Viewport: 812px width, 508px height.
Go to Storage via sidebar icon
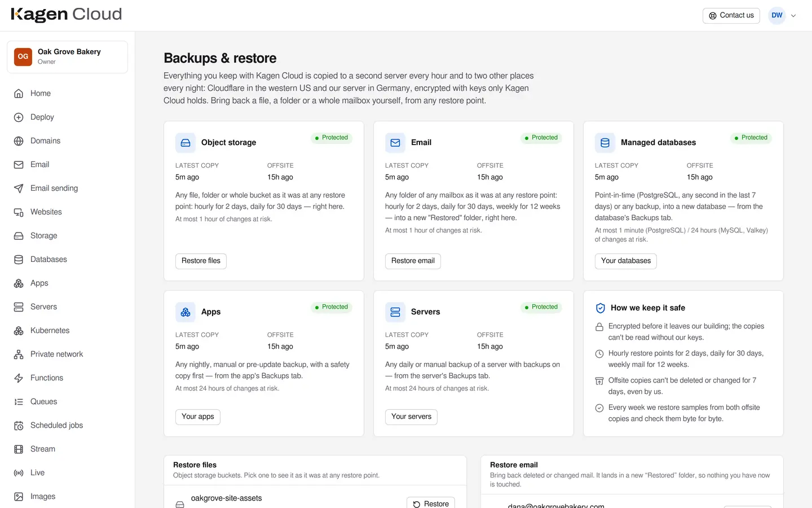pyautogui.click(x=19, y=236)
